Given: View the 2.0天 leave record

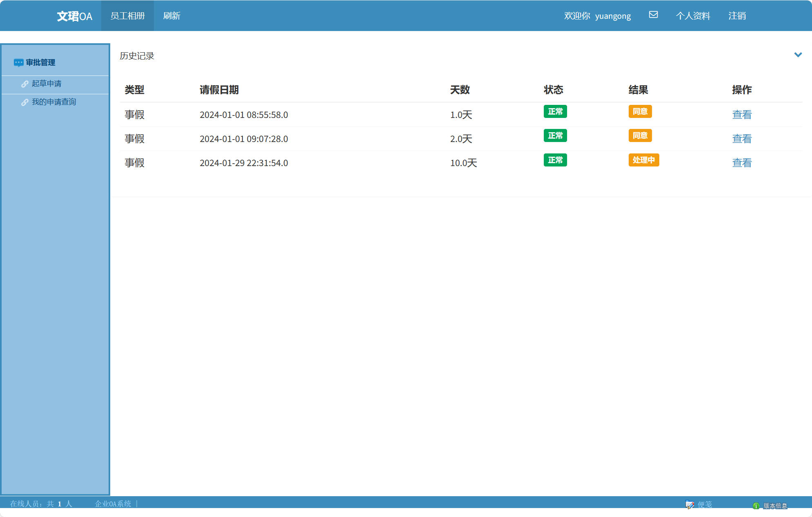Looking at the screenshot, I should [x=741, y=139].
